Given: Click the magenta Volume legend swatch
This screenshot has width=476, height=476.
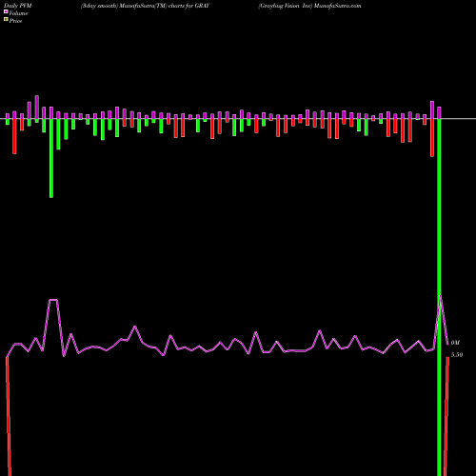Looking at the screenshot, I should point(6,11).
